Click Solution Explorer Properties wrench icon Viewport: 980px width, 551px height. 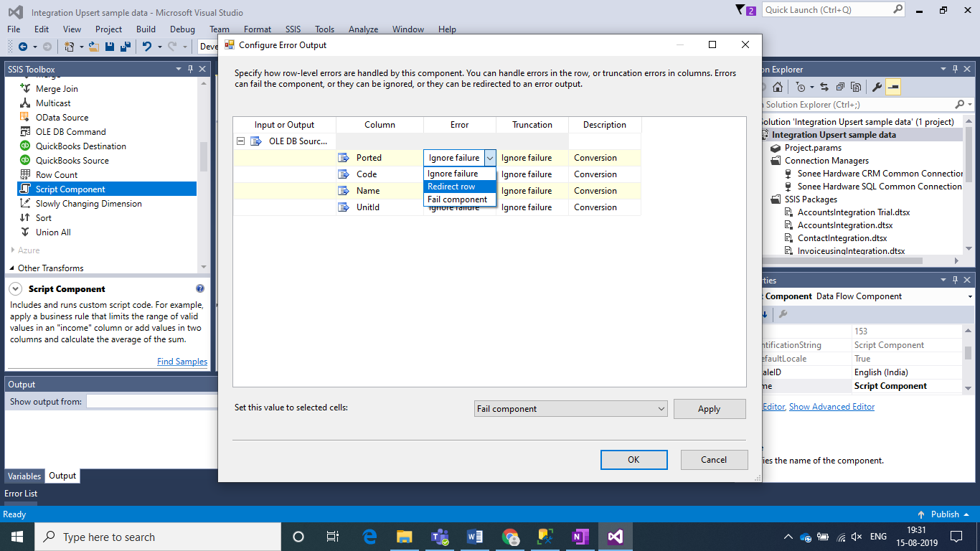coord(877,87)
